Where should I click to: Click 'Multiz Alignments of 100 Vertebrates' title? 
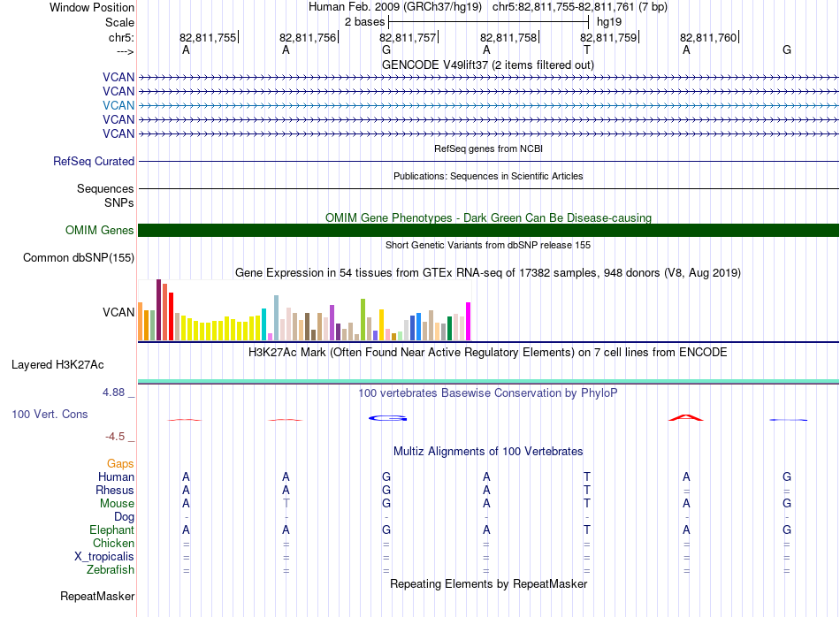coord(488,452)
